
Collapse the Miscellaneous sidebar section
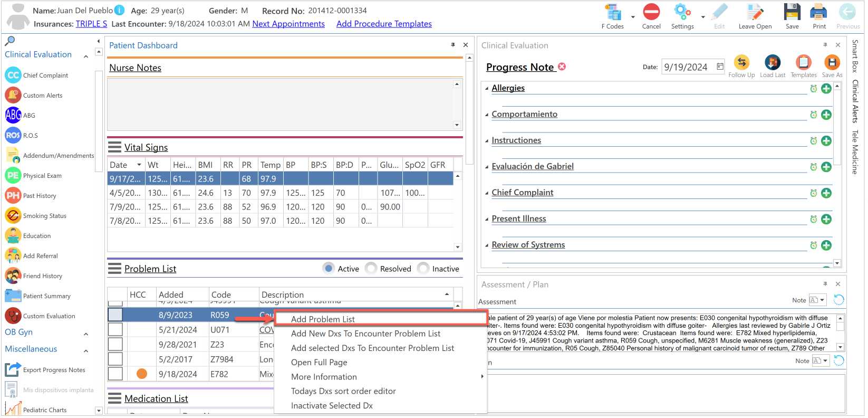coord(86,350)
